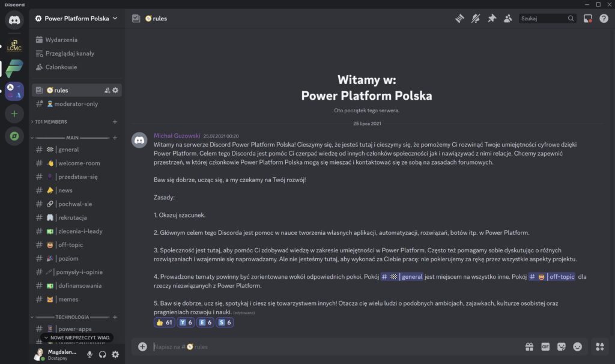Open Przeglądaj kanały
The width and height of the screenshot is (615, 364).
click(76, 53)
